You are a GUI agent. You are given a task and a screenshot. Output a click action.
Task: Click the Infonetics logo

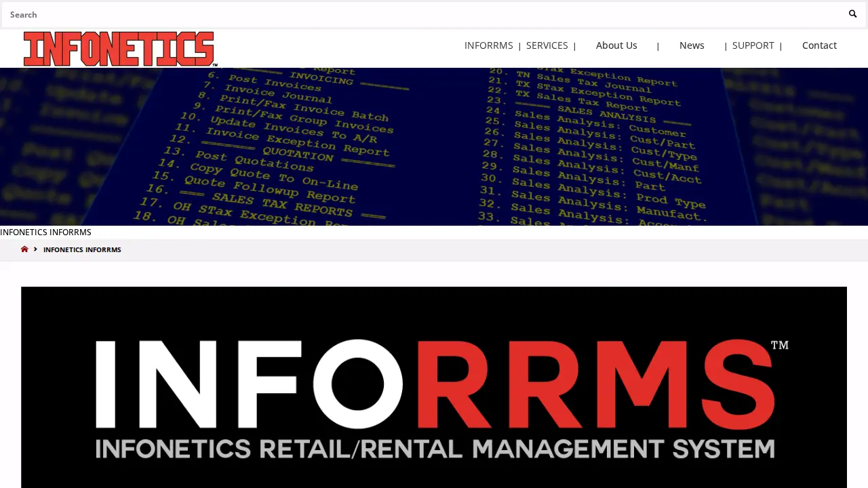point(120,49)
